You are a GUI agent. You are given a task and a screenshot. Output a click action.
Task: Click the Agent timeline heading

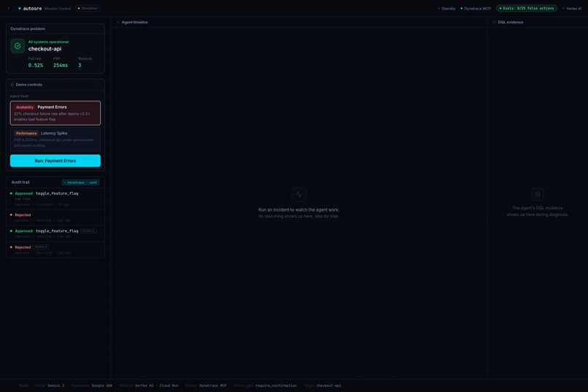(x=135, y=22)
